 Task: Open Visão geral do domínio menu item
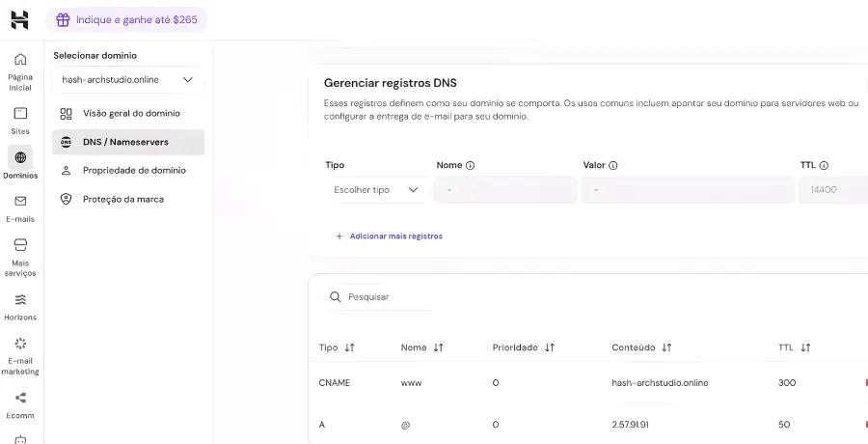128,114
